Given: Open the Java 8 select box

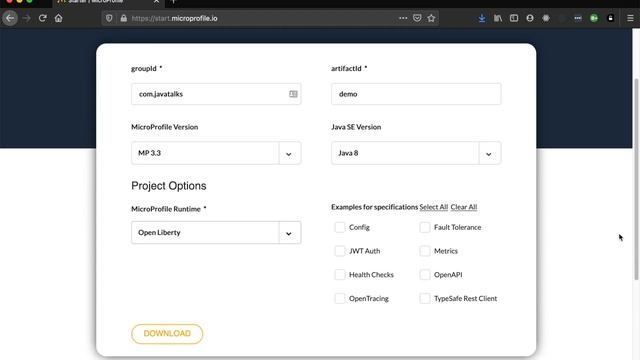Looking at the screenshot, I should coord(416,153).
